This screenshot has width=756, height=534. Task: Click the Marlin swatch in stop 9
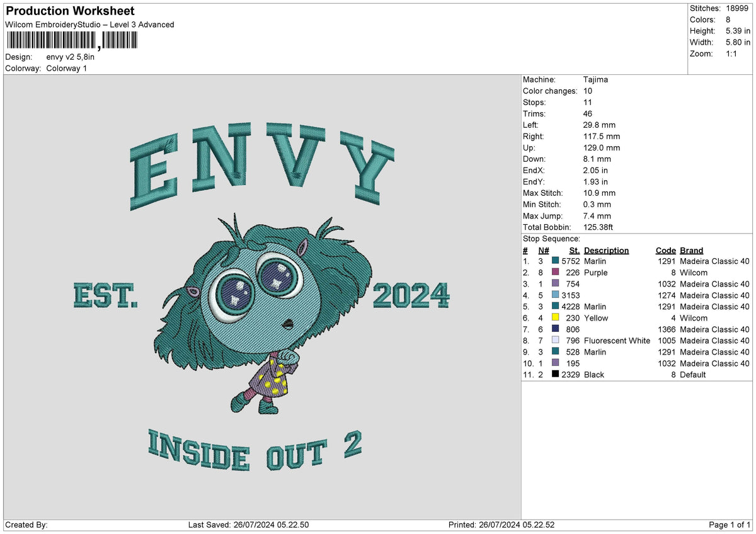coord(555,352)
